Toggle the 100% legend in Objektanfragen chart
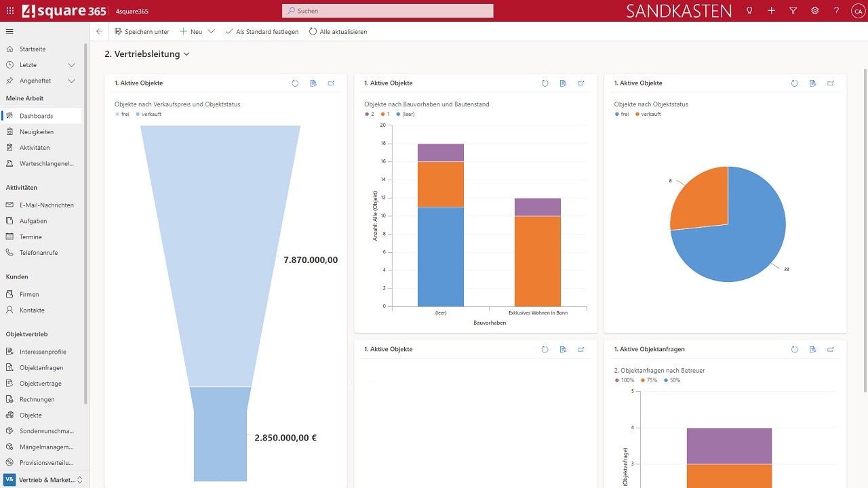868x488 pixels. (x=625, y=380)
